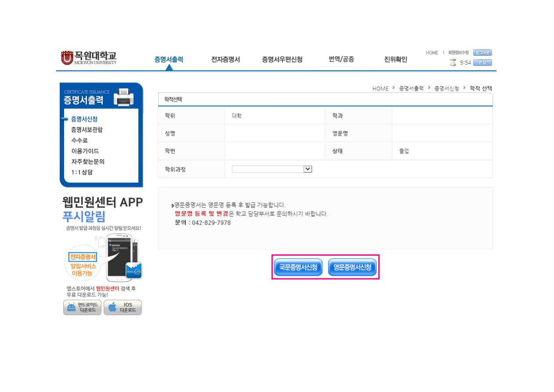This screenshot has height=392, width=554.
Task: Download the Android app
Action: (x=82, y=307)
